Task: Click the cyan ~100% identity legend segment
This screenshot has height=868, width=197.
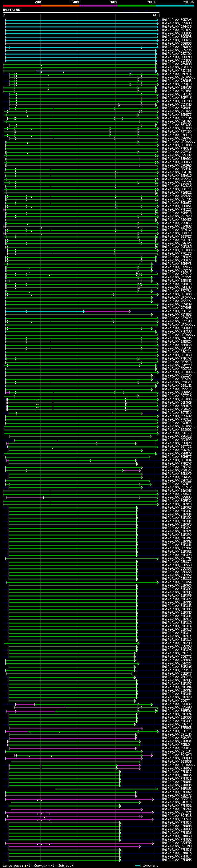Action: point(175,6)
